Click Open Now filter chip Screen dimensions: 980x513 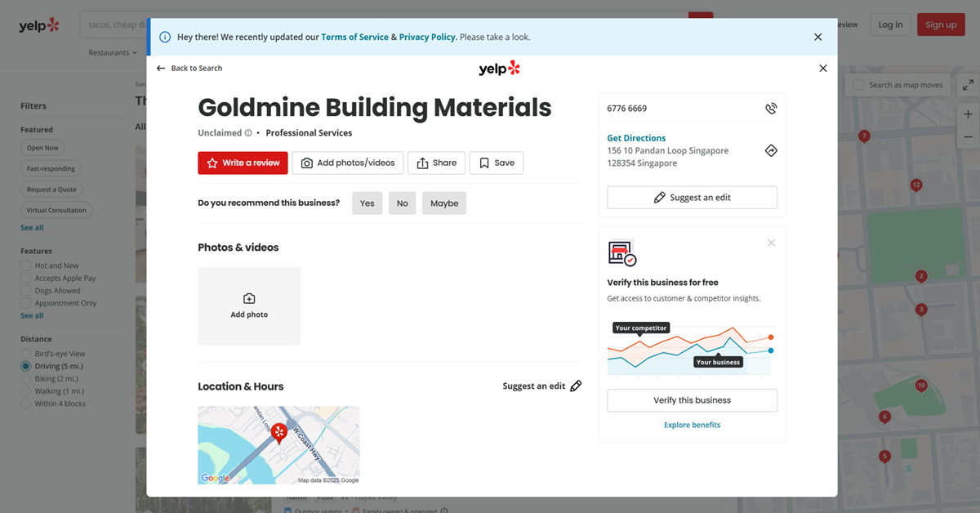coord(42,148)
